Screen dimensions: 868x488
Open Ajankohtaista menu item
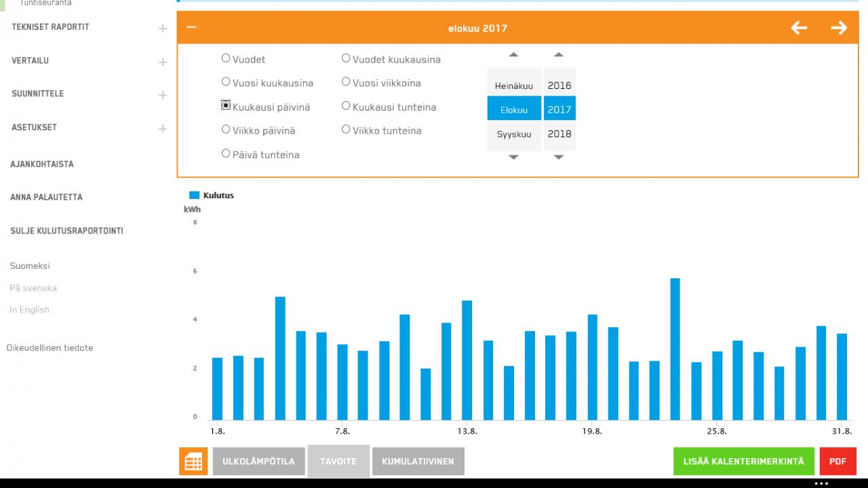42,164
